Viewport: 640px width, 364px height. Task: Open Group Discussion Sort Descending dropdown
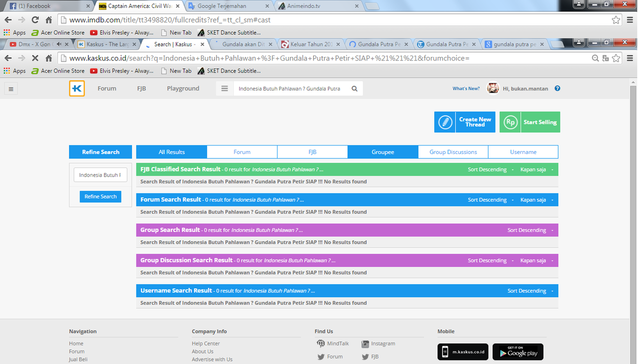click(x=489, y=260)
